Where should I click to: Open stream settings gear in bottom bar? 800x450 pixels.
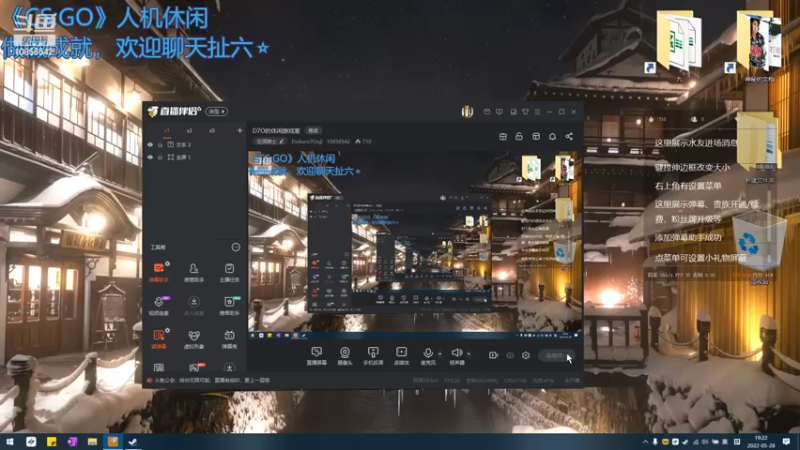coord(526,355)
